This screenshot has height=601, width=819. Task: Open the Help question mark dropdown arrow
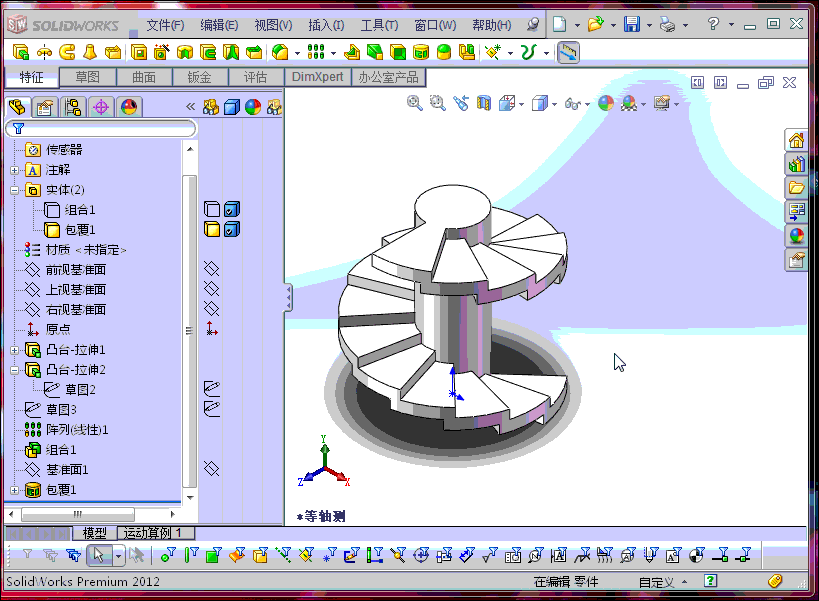(x=731, y=25)
